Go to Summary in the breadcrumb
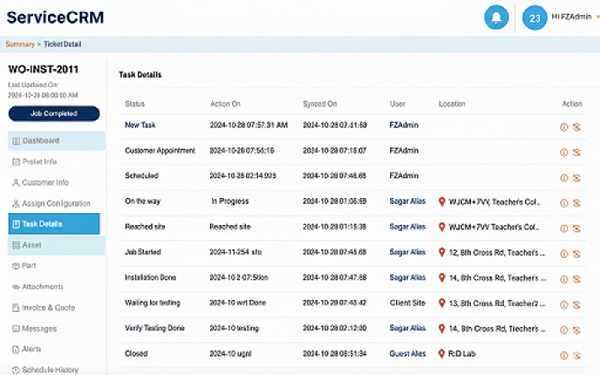Screen dimensions: 600x375 20,44
